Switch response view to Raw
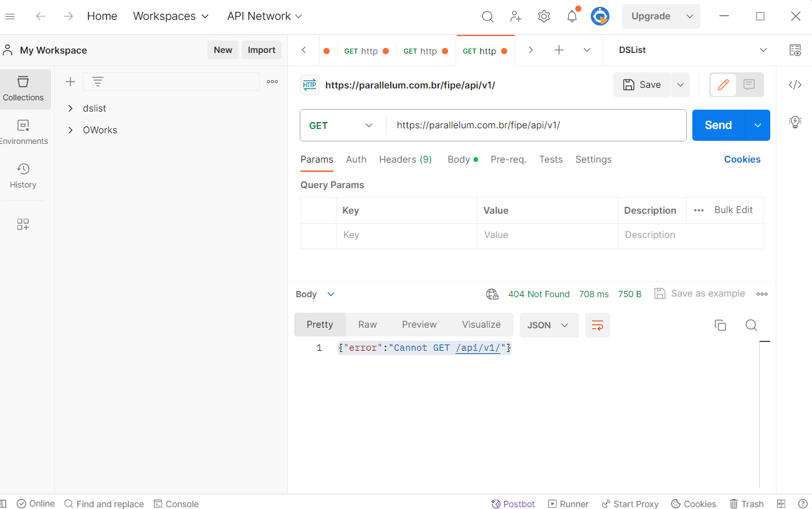Viewport: 812px width, 509px height. click(x=368, y=325)
